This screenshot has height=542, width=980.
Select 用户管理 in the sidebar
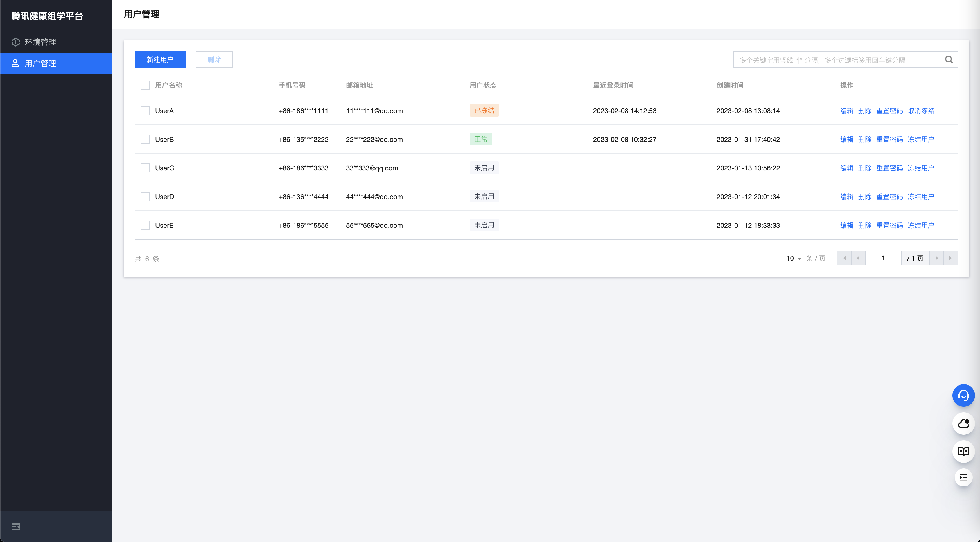click(x=40, y=63)
